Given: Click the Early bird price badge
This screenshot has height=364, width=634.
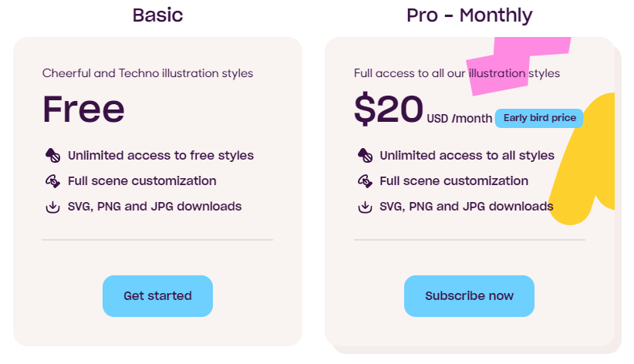Looking at the screenshot, I should 540,118.
